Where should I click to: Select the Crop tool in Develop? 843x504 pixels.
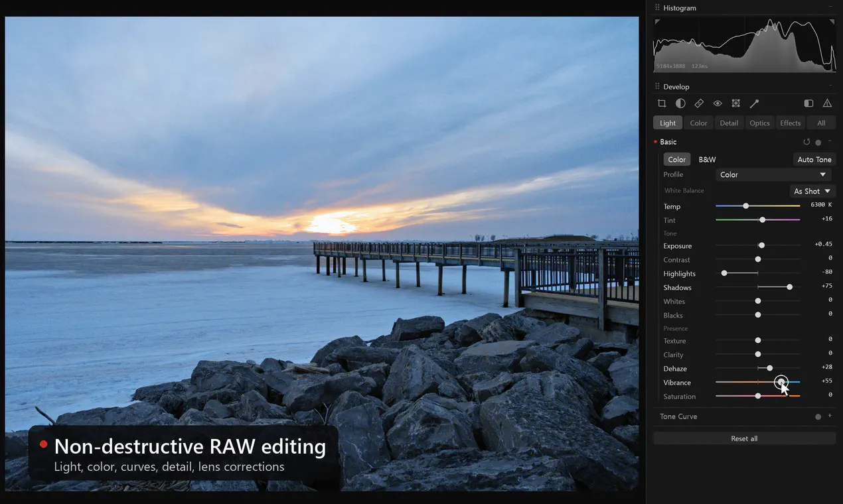(x=662, y=103)
